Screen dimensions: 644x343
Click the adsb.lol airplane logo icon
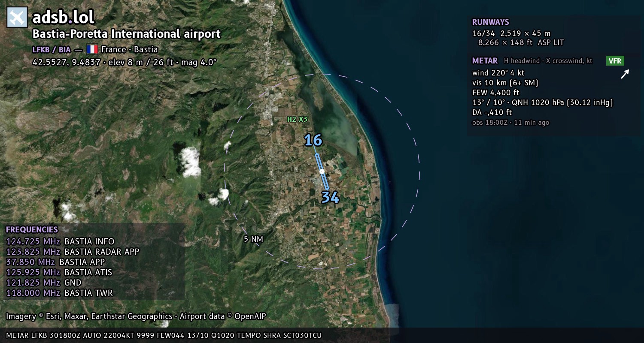17,18
